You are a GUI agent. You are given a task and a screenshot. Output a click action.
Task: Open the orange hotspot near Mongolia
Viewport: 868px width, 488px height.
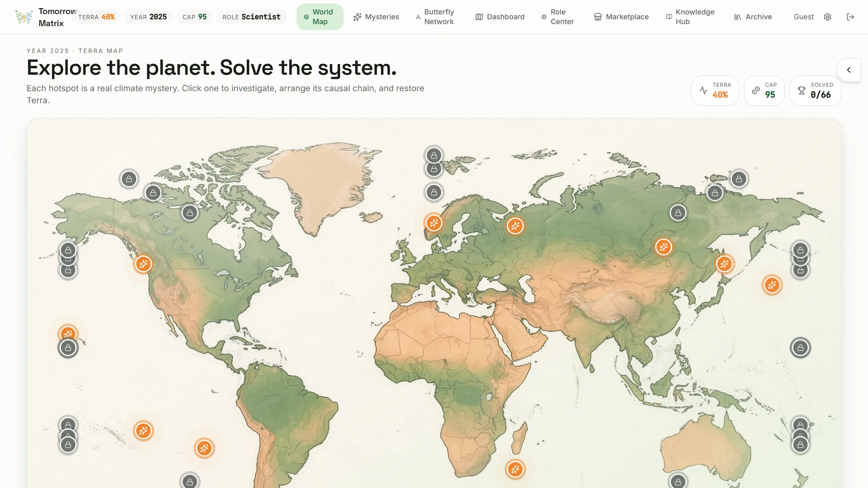[x=663, y=247]
